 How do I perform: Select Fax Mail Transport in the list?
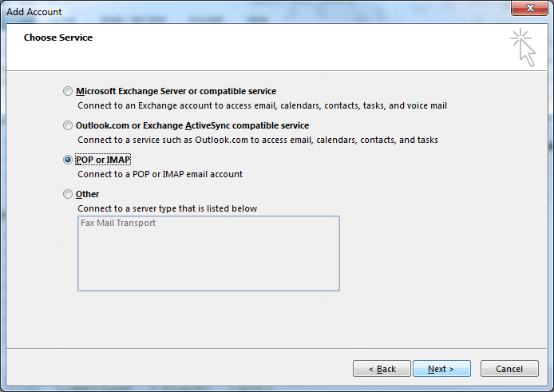coord(118,223)
